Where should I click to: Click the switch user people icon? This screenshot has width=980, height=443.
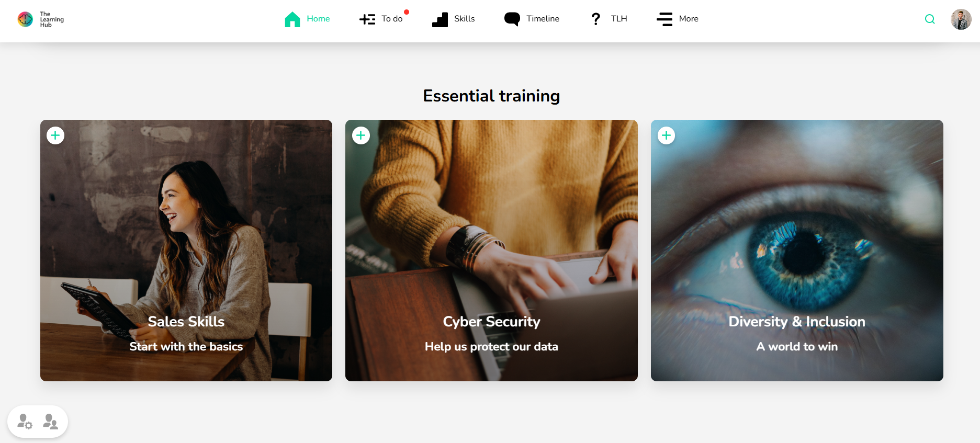[x=51, y=422]
